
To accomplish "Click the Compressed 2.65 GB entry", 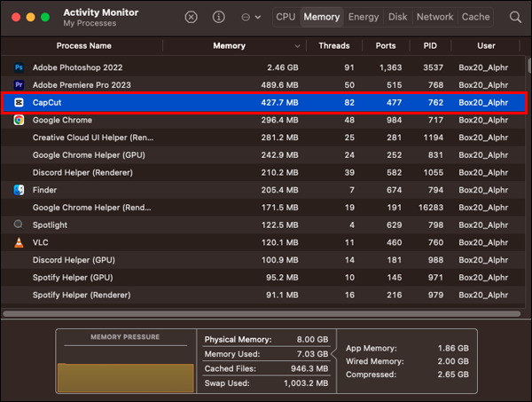I will click(407, 374).
